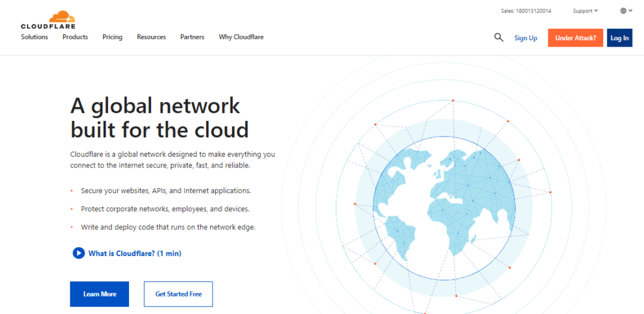Click the Learn More button

click(x=99, y=294)
